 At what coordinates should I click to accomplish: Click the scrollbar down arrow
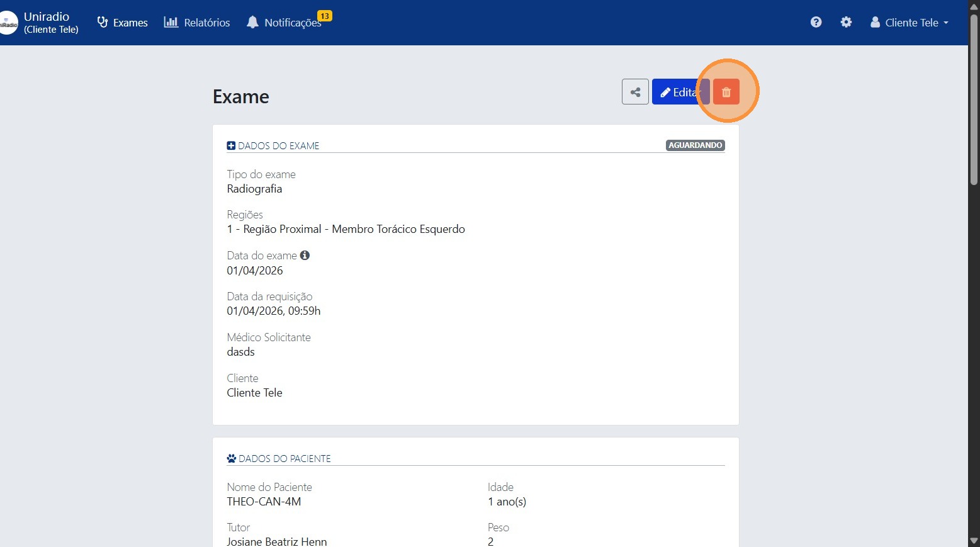pos(974,540)
